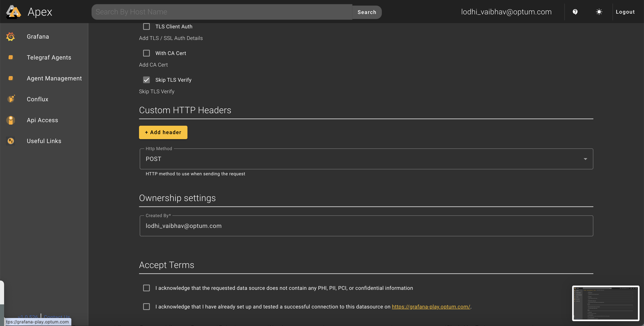Open the help question mark icon
Image resolution: width=644 pixels, height=326 pixels.
pos(575,12)
